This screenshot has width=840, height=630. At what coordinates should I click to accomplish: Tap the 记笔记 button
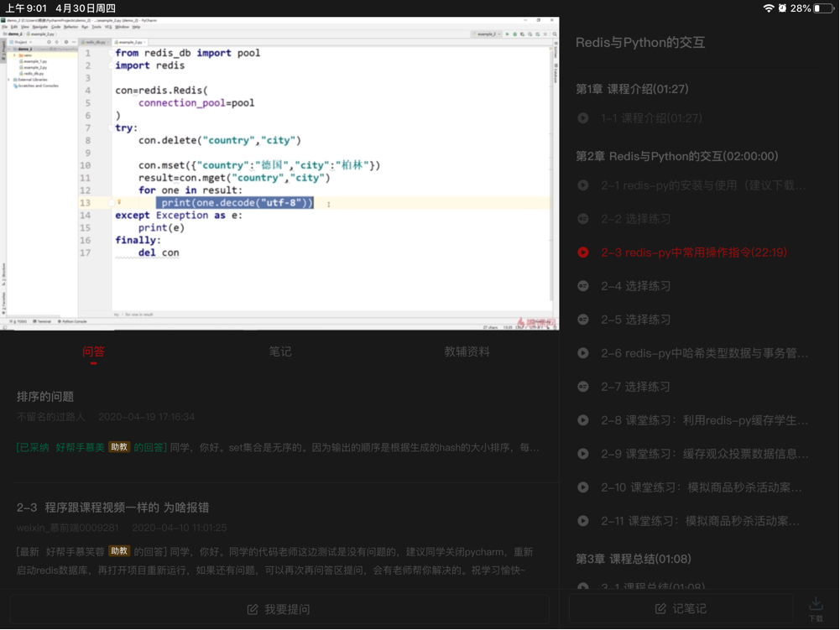681,608
